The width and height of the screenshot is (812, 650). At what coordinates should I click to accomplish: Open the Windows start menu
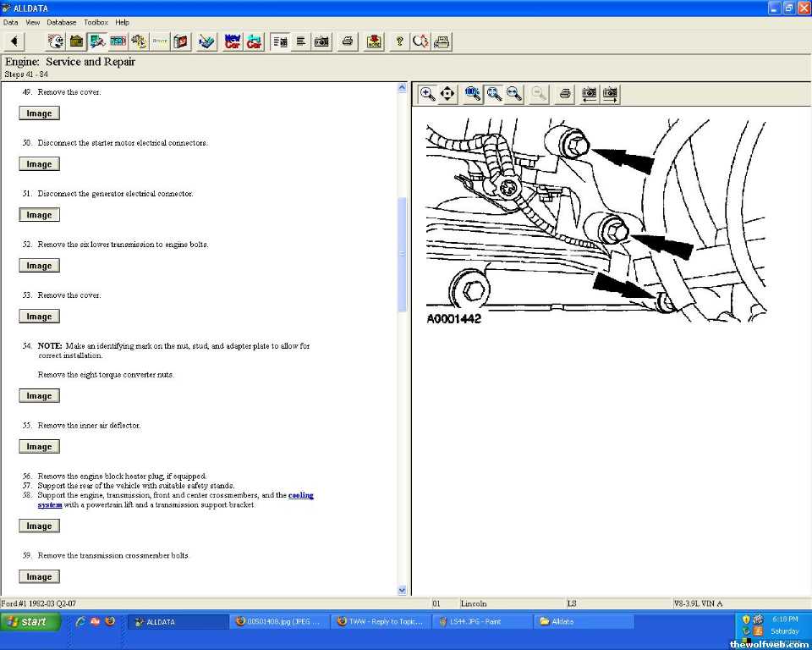pyautogui.click(x=30, y=621)
